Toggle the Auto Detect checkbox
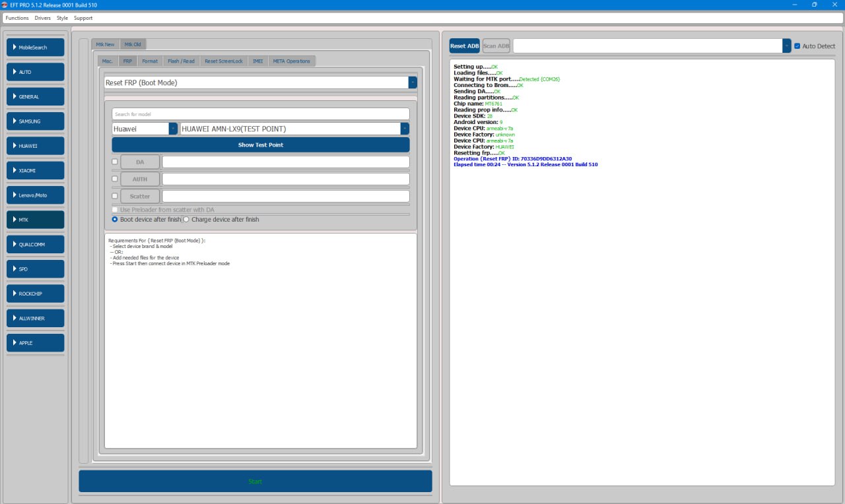 click(x=797, y=46)
